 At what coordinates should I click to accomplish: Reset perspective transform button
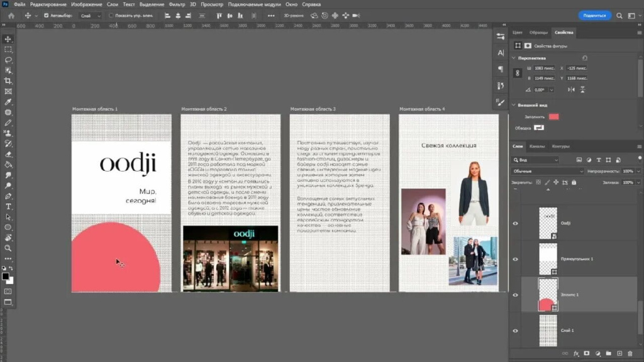point(584,58)
